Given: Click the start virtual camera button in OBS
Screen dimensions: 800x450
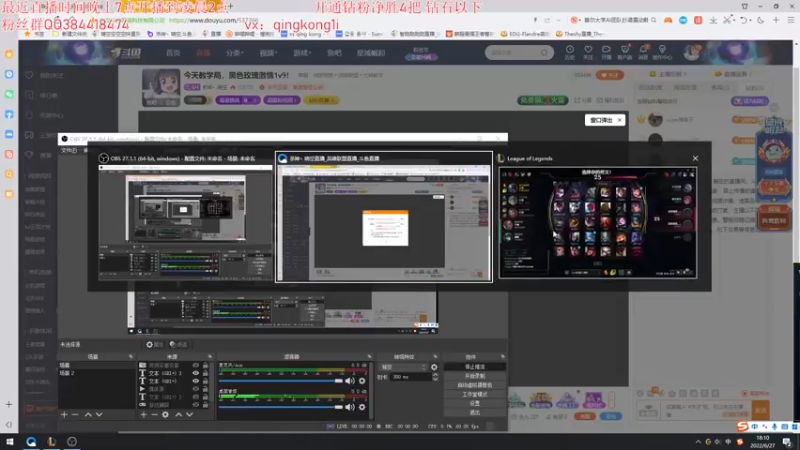Looking at the screenshot, I should coord(474,385).
